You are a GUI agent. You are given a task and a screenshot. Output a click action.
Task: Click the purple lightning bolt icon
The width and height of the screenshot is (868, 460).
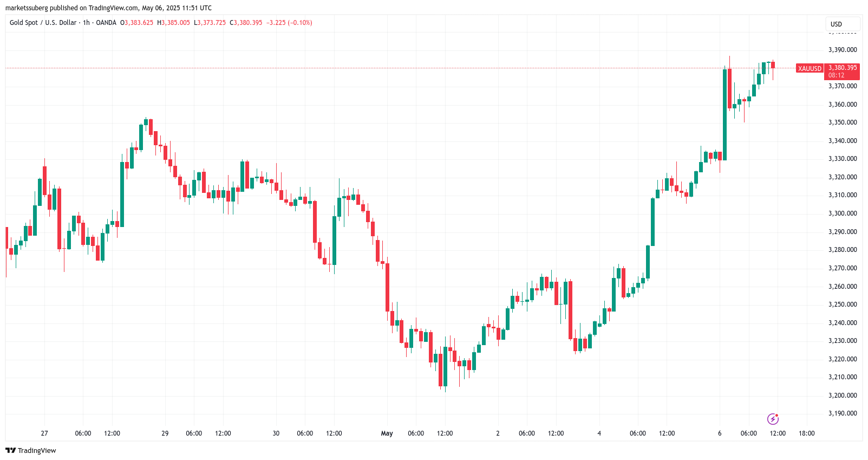[773, 419]
